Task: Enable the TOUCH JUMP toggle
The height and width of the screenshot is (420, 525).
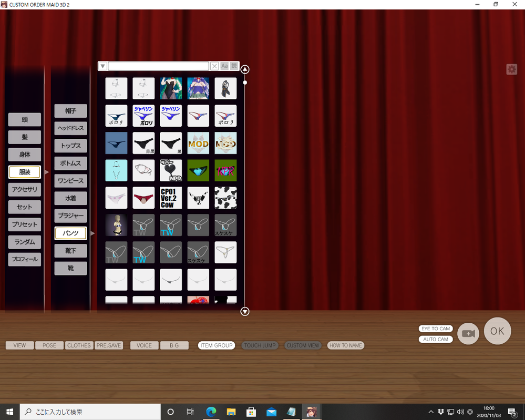Action: (x=260, y=345)
